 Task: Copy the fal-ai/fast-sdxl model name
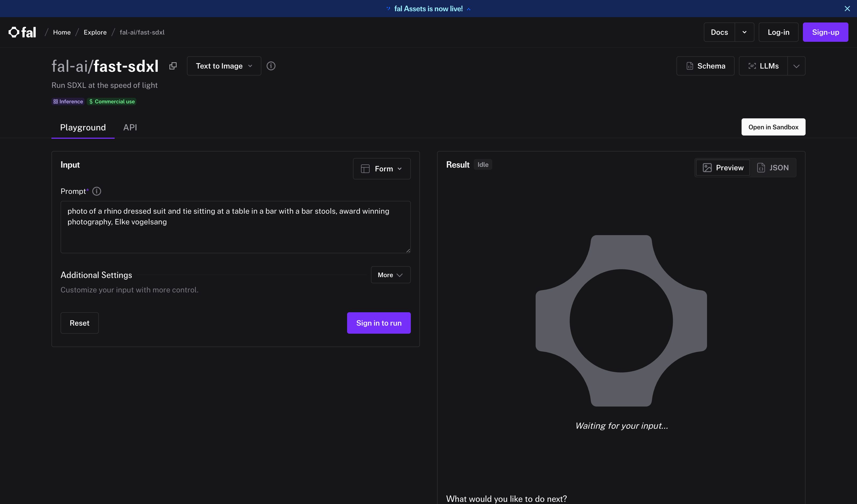click(x=173, y=66)
